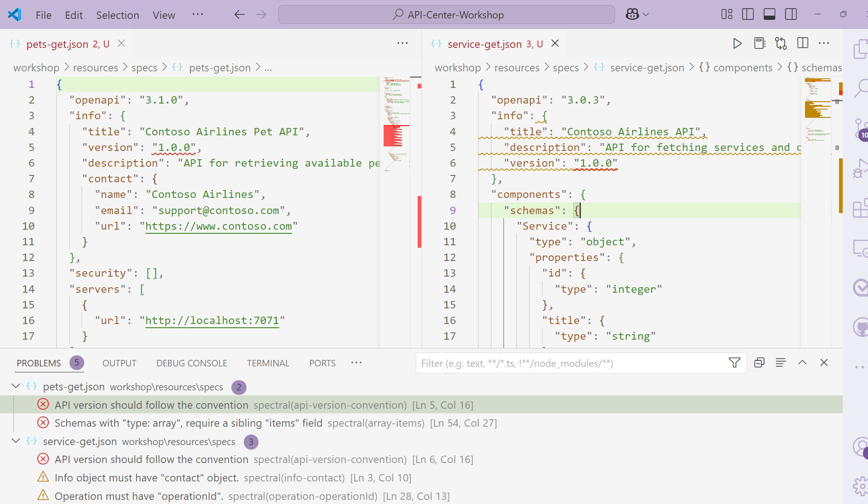Open the http://localhost:7071 link
This screenshot has height=504, width=868.
point(212,320)
